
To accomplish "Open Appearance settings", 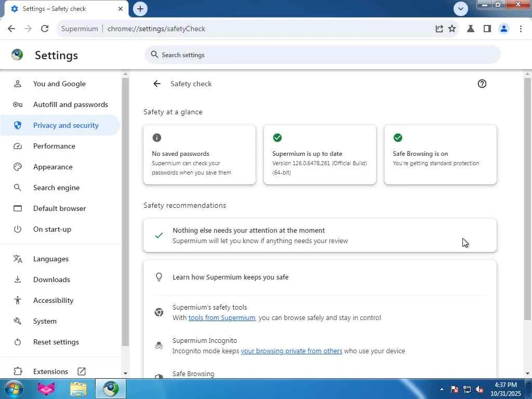I will click(x=60, y=167).
